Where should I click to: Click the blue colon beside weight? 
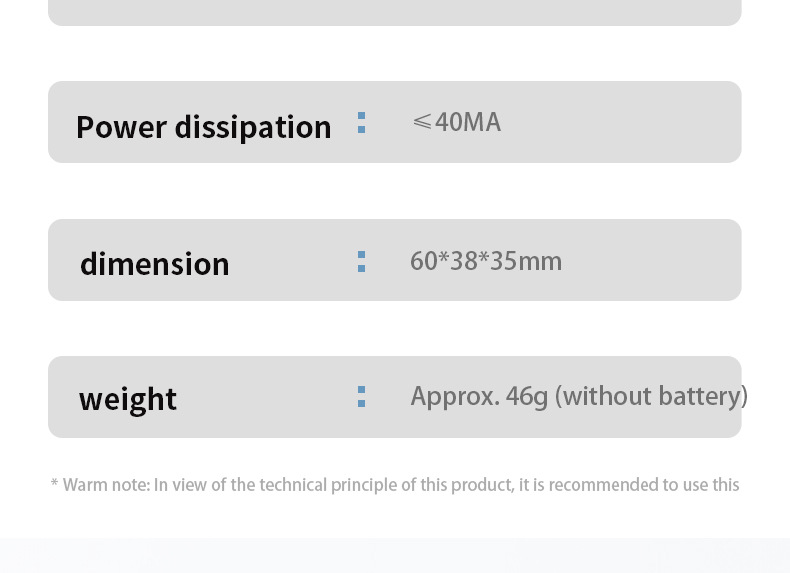[x=361, y=397]
